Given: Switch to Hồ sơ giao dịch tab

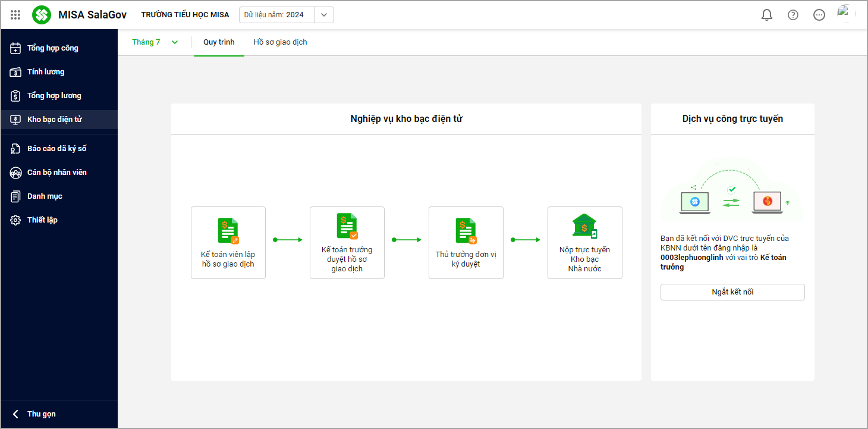Looking at the screenshot, I should 280,42.
